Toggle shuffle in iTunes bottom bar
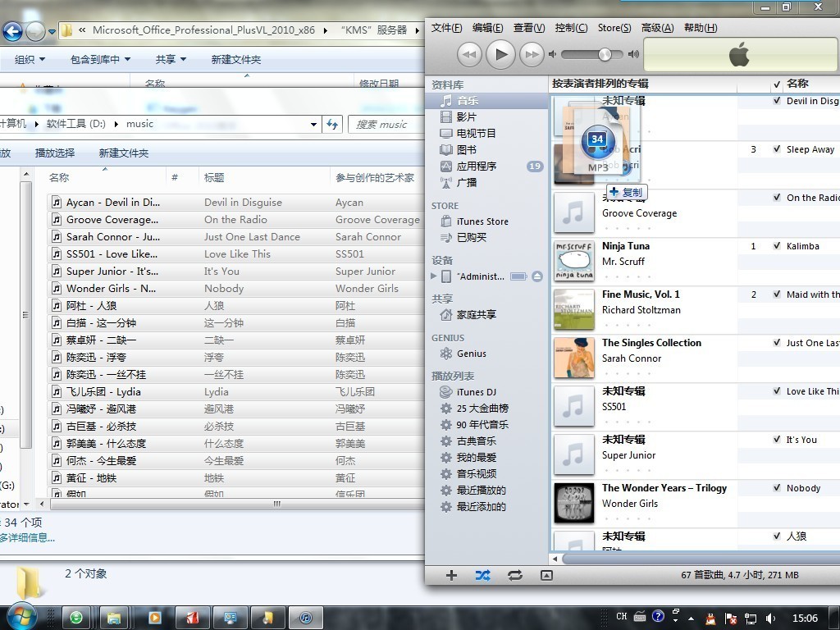Image resolution: width=840 pixels, height=630 pixels. click(482, 575)
